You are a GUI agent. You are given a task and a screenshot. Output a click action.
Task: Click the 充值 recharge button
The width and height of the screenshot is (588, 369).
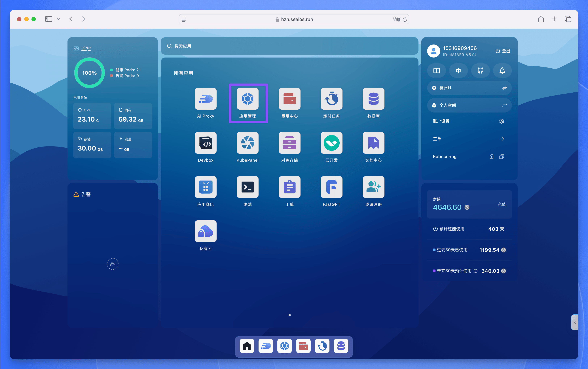tap(502, 205)
